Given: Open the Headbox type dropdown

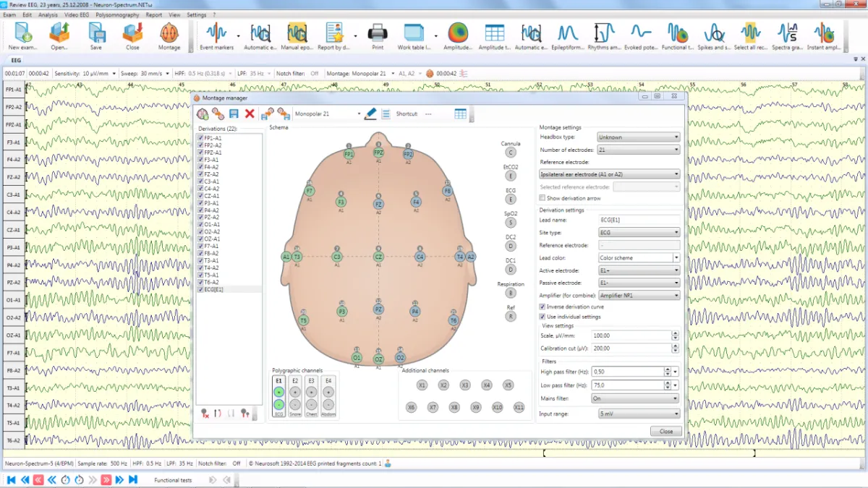Looking at the screenshot, I should click(x=638, y=137).
